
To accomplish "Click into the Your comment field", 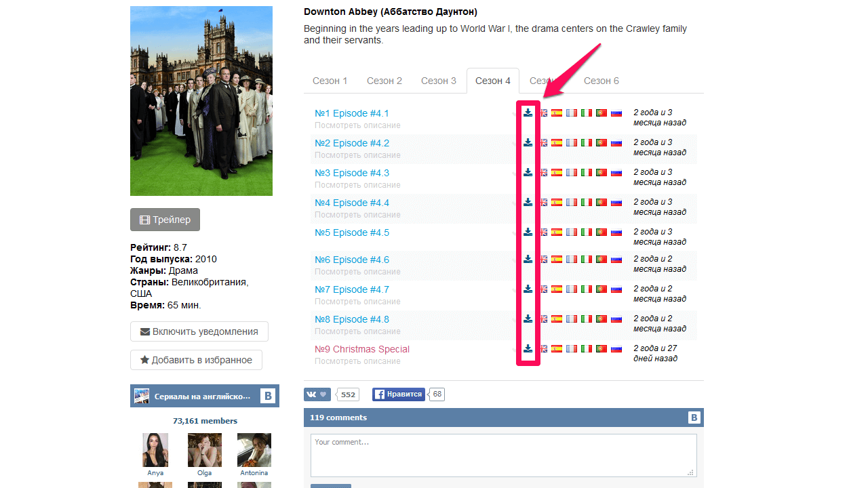I will tap(504, 455).
